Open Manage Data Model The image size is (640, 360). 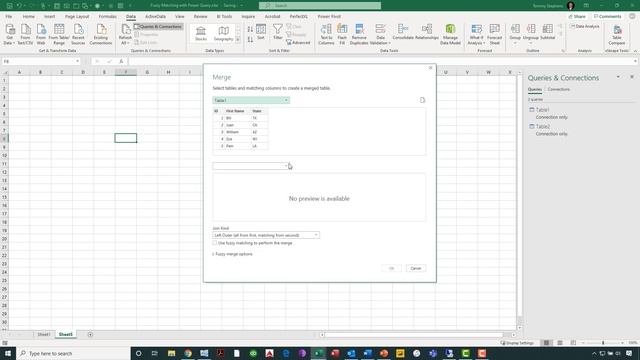(x=450, y=34)
